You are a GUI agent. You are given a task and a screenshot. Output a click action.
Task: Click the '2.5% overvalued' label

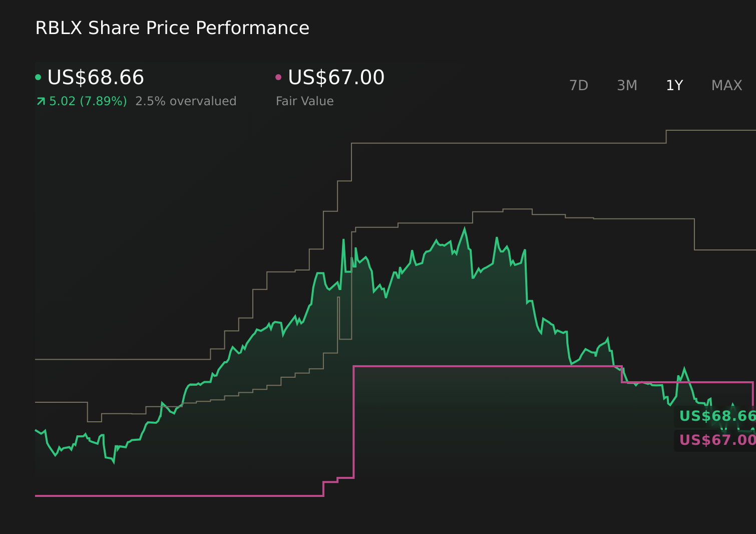[x=186, y=101]
